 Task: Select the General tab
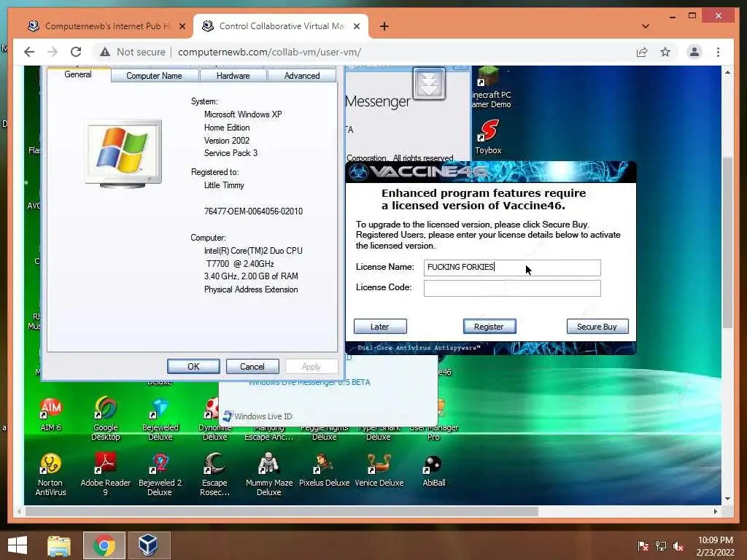[x=78, y=74]
